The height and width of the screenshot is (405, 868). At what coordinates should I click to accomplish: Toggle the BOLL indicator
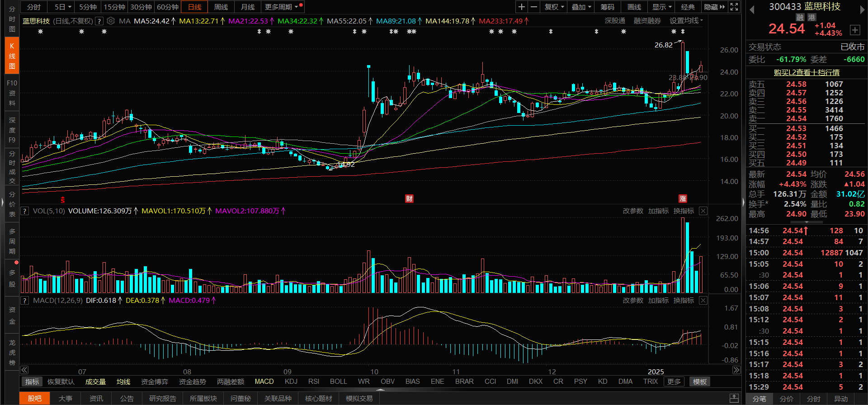[338, 381]
